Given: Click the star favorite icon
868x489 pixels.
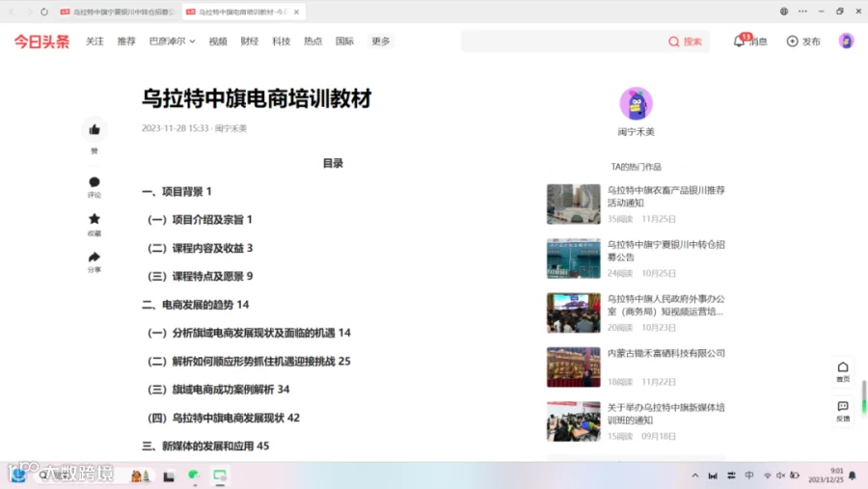Looking at the screenshot, I should (x=95, y=219).
